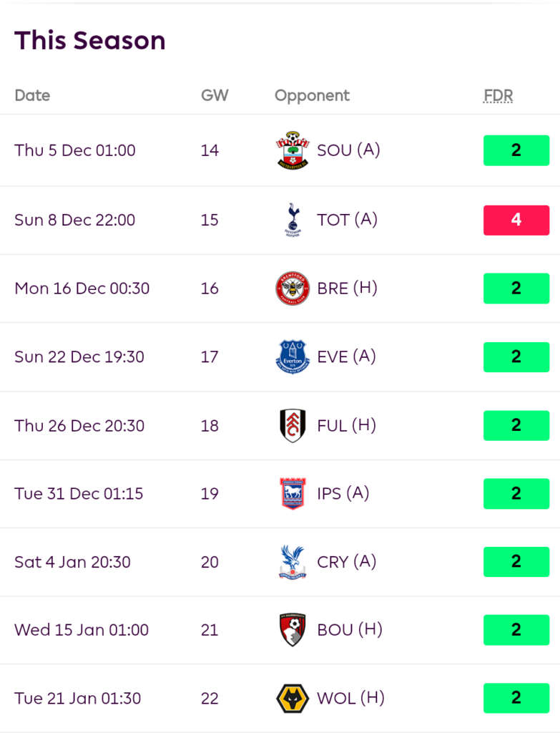Image resolution: width=560 pixels, height=733 pixels.
Task: Click the Opponent column header
Action: tap(312, 95)
